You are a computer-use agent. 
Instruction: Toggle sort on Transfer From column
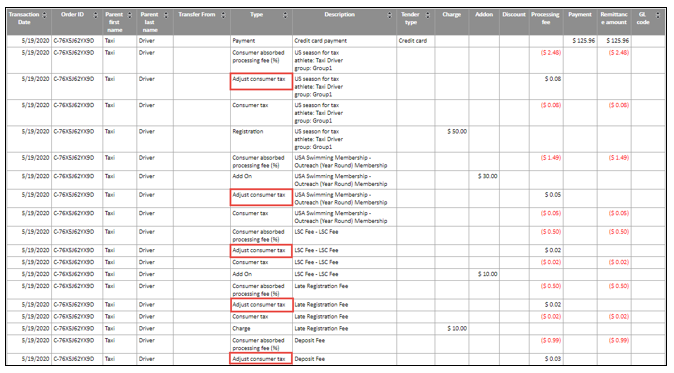tap(223, 15)
